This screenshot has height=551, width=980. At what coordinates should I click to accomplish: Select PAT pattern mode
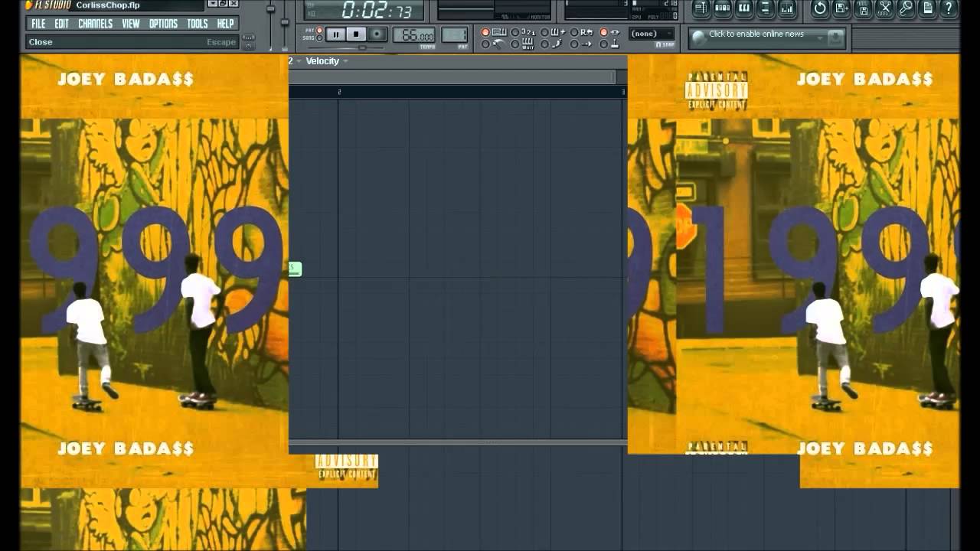(319, 30)
